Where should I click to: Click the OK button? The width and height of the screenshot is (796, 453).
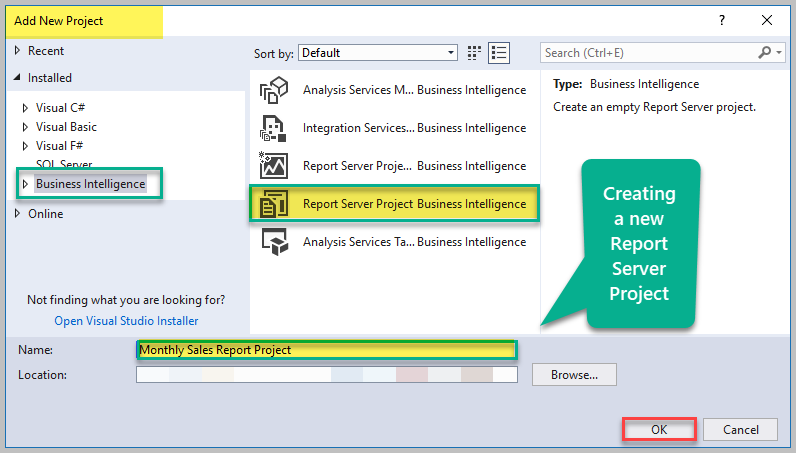tap(659, 430)
